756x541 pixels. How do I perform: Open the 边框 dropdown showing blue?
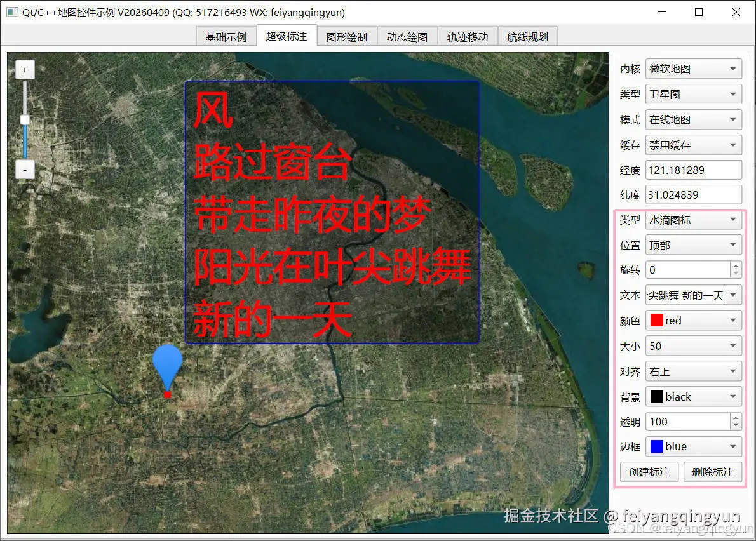pos(693,446)
